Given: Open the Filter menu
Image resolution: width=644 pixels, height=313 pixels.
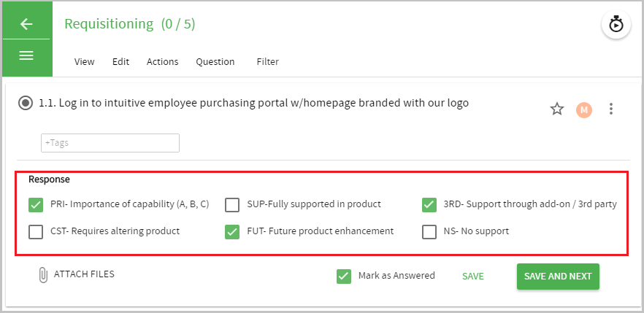Looking at the screenshot, I should pyautogui.click(x=268, y=62).
